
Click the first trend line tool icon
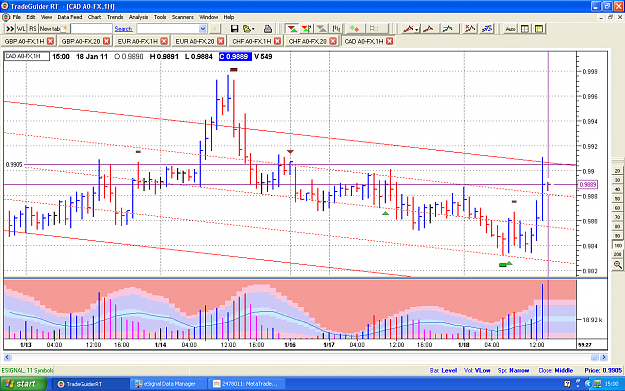click(x=407, y=29)
